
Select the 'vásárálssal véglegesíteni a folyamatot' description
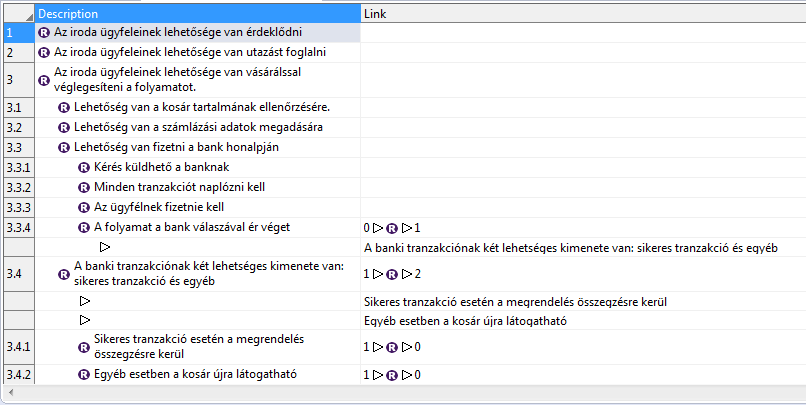point(177,80)
